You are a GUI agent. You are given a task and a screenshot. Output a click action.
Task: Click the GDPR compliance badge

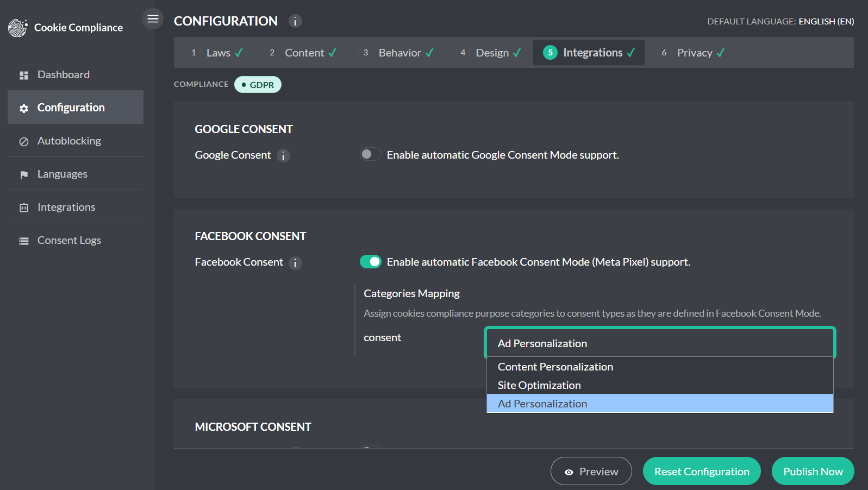click(x=258, y=85)
